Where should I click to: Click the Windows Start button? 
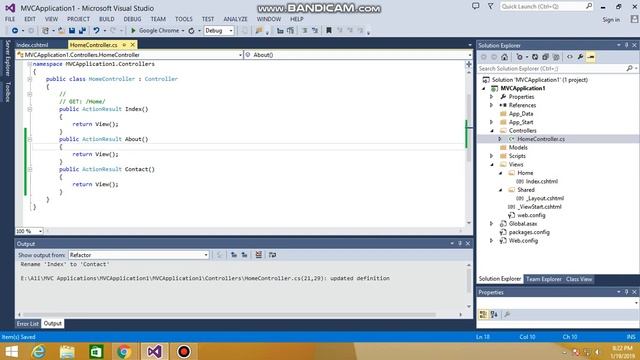pyautogui.click(x=11, y=351)
